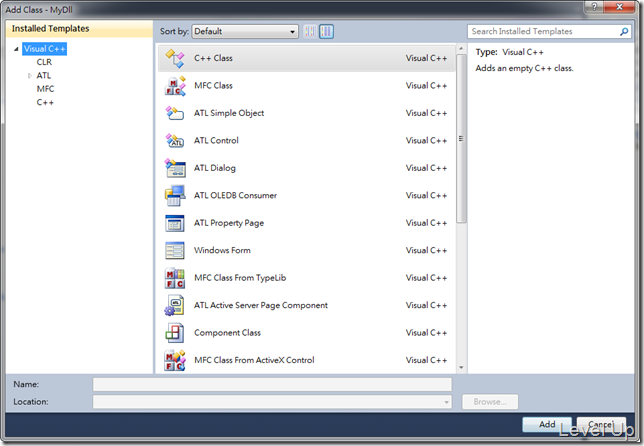The image size is (644, 446).
Task: Select the 'C++ Class' template name
Action: click(213, 58)
